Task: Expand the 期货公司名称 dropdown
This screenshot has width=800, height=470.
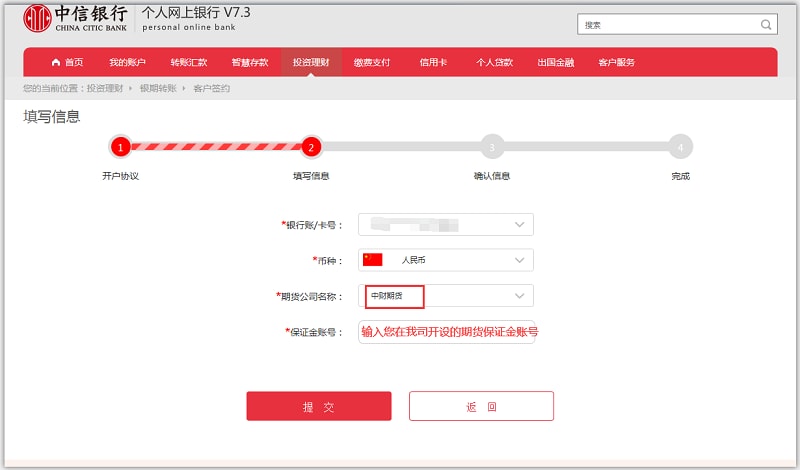Action: pos(519,296)
